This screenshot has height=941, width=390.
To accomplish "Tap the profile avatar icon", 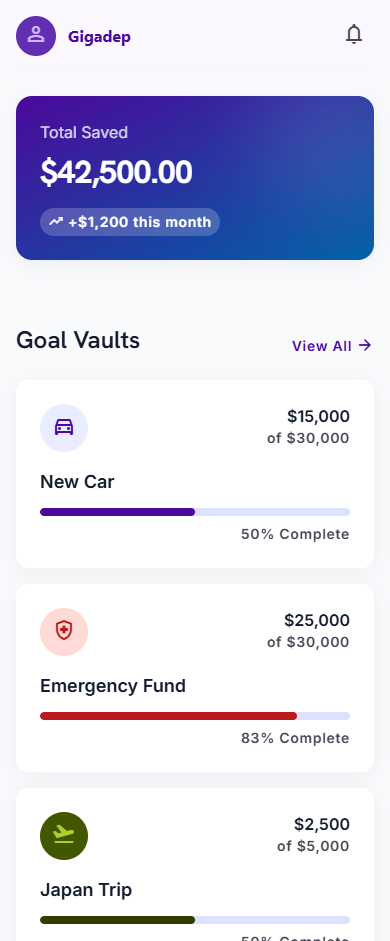I will click(x=36, y=36).
